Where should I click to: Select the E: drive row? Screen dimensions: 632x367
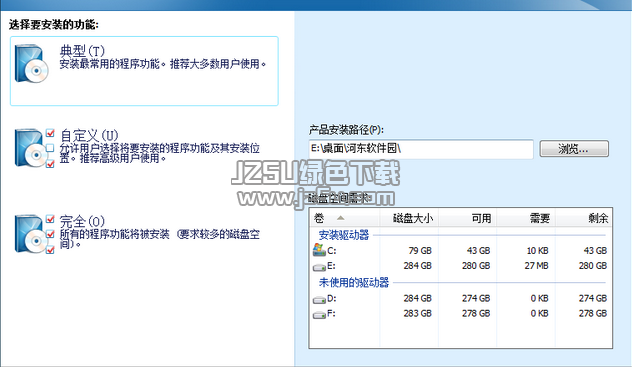point(461,266)
